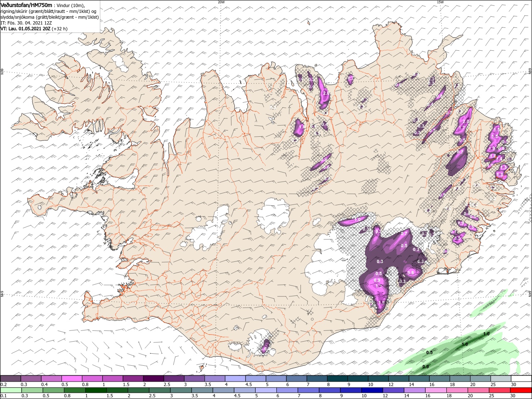Click the 'IT: Fös. 30. 04. 2021 12Z' line

(27, 23)
